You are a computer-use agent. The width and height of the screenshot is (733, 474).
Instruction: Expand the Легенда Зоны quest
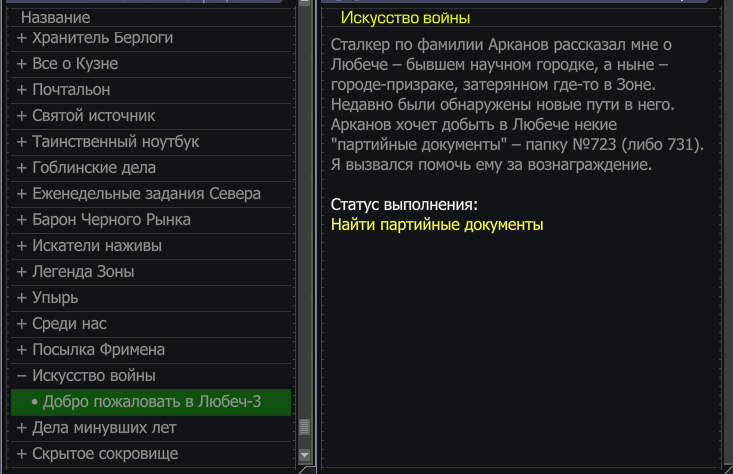(x=22, y=272)
